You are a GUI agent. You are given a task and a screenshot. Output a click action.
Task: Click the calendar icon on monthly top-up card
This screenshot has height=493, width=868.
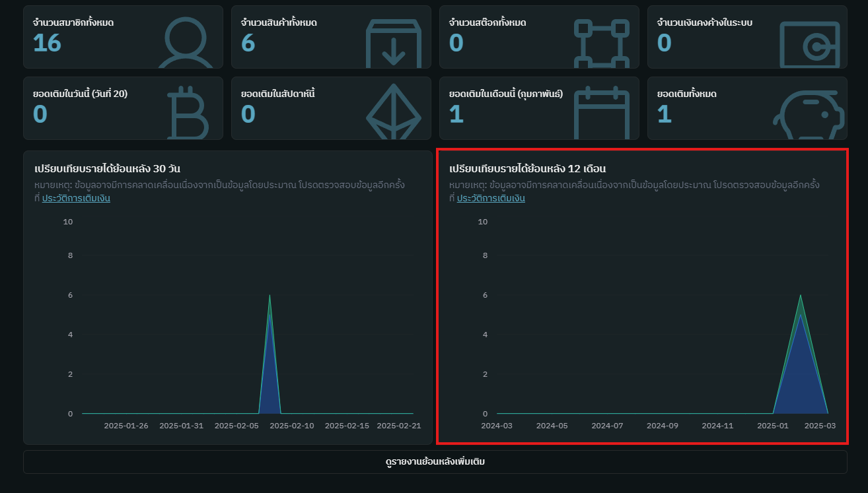coord(603,112)
